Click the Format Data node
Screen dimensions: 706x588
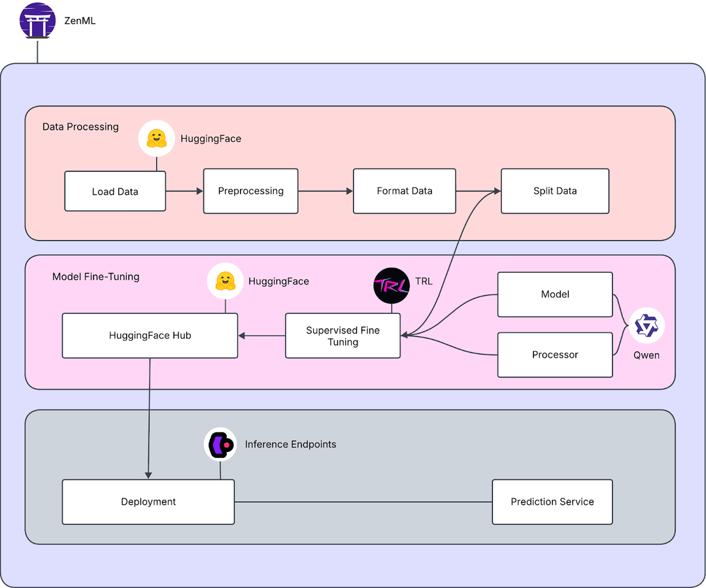pos(404,191)
